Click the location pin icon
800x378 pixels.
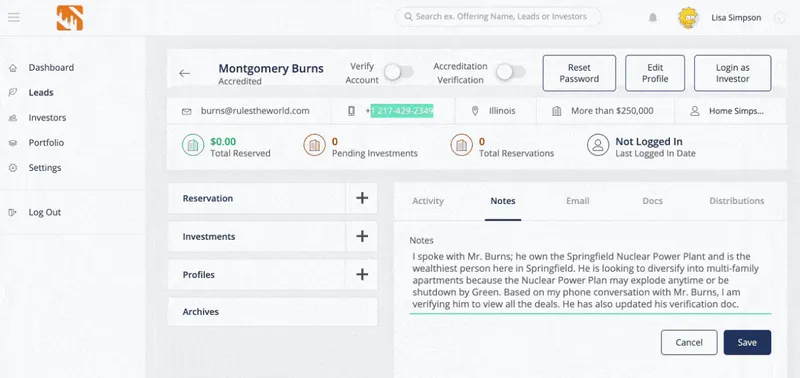point(475,111)
